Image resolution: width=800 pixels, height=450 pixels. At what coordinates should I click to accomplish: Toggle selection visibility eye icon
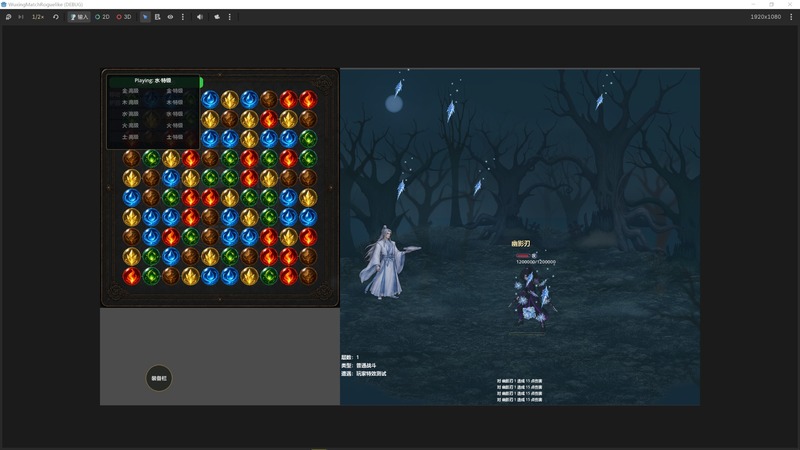point(170,17)
